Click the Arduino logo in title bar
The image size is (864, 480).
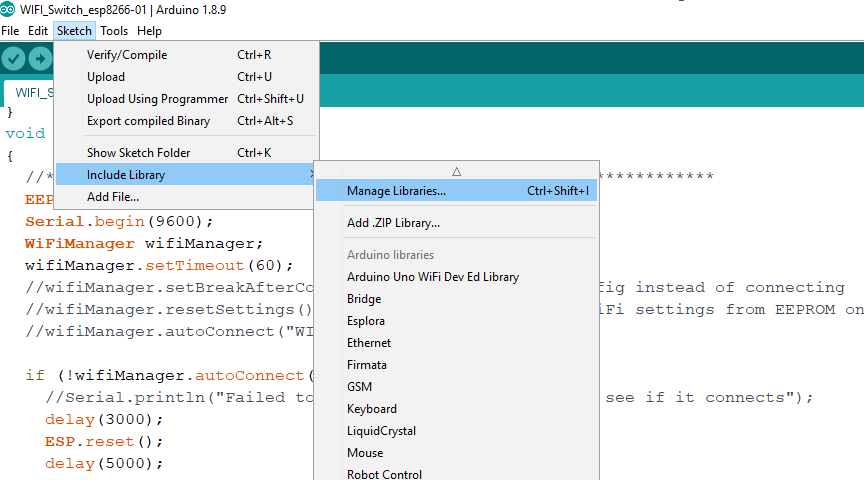[8, 11]
